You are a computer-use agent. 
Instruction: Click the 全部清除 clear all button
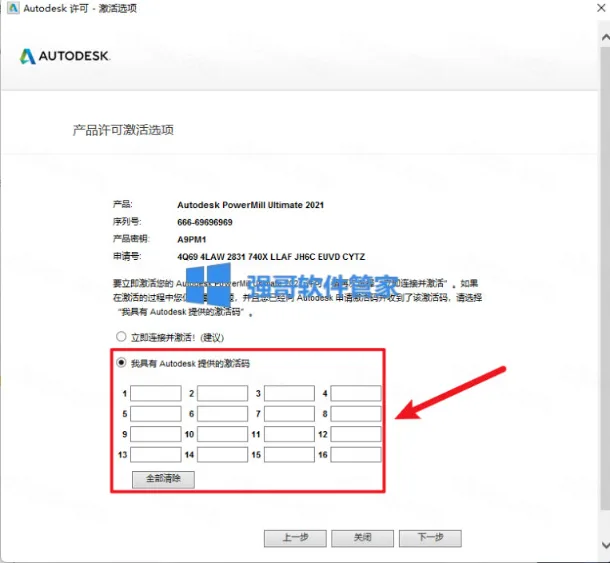[163, 479]
